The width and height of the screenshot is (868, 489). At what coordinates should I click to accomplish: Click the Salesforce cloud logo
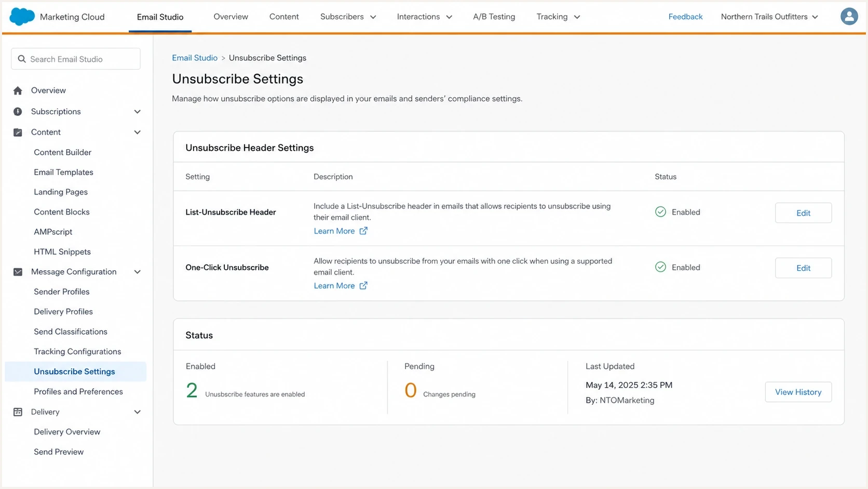click(22, 17)
